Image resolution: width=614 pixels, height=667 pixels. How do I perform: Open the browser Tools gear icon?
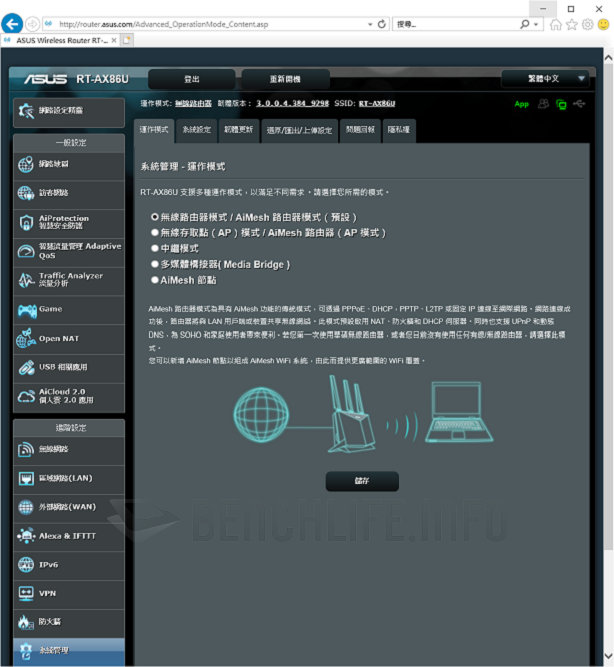(587, 24)
